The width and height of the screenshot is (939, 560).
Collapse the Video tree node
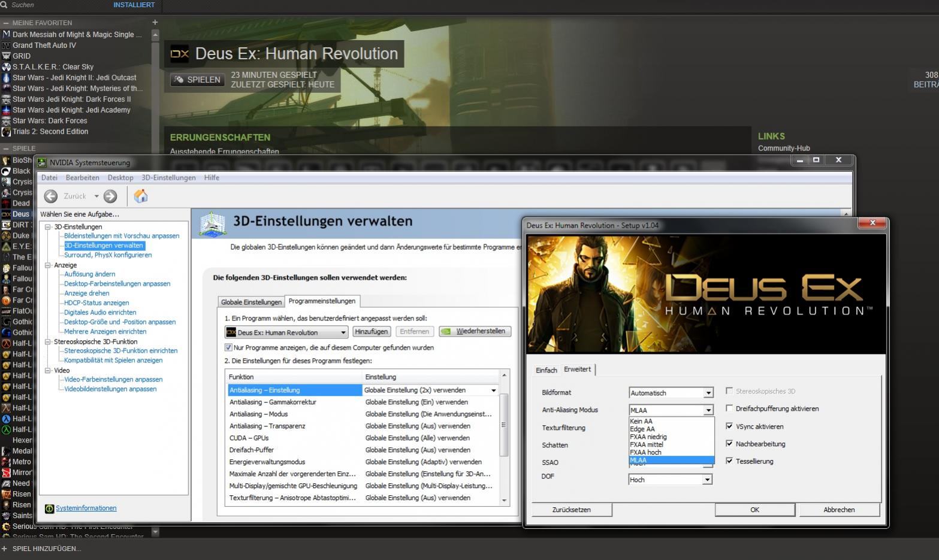pyautogui.click(x=48, y=371)
